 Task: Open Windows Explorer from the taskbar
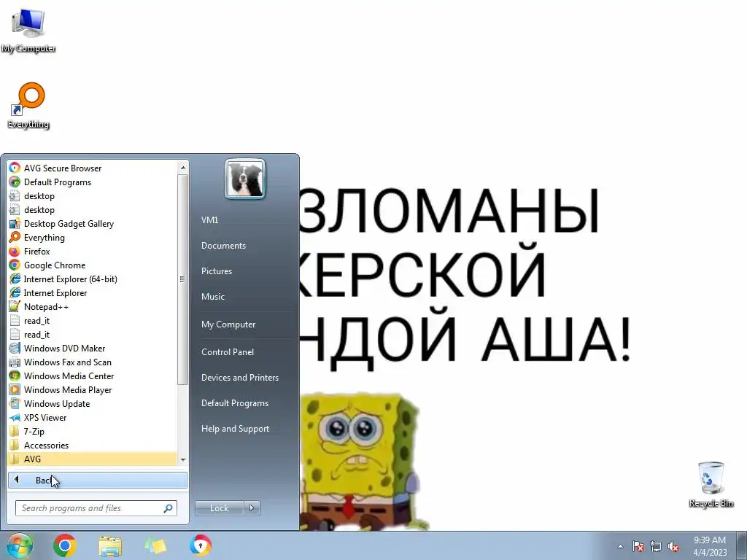(110, 545)
